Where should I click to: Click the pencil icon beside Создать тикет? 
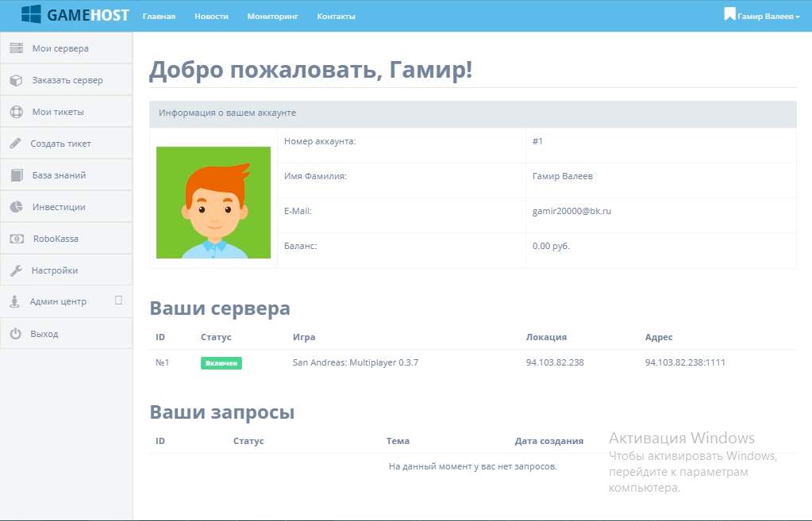[x=16, y=144]
